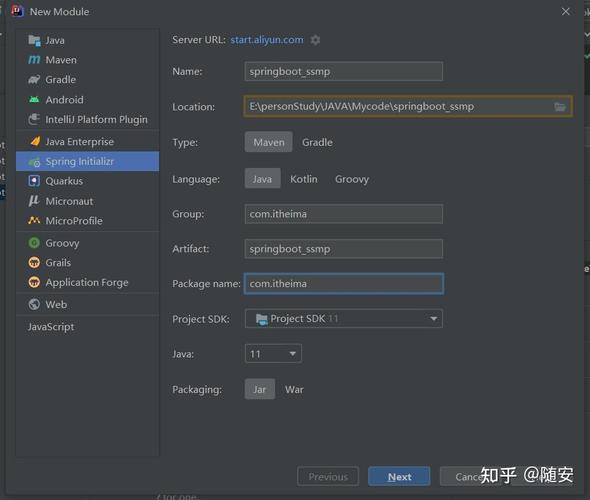
Task: Click the MicroProfile icon
Action: point(34,220)
